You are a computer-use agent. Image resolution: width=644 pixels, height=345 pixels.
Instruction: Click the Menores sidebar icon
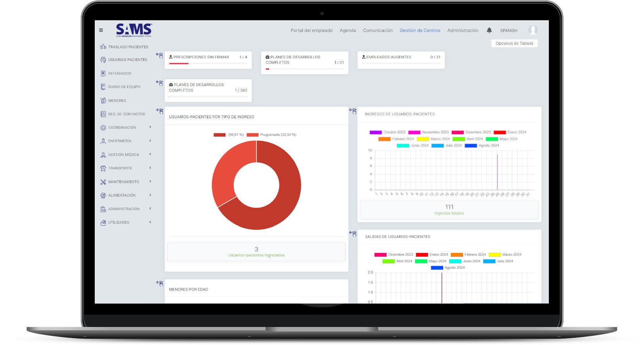[103, 100]
